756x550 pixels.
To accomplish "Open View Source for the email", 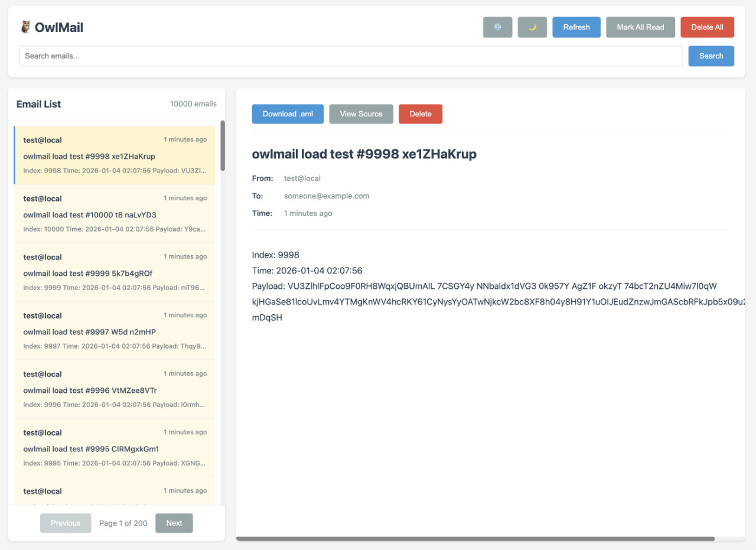I will (x=361, y=114).
